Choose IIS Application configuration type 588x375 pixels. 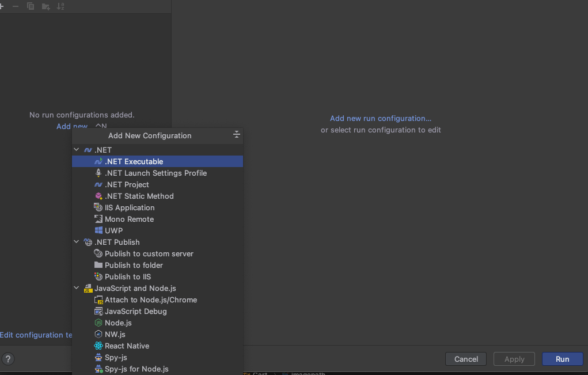(128, 207)
